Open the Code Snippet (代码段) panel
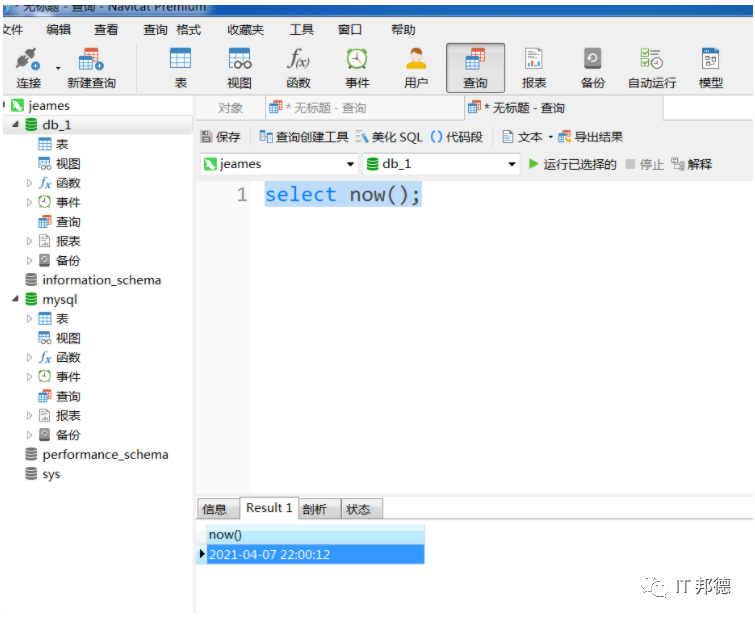This screenshot has width=755, height=619. (x=456, y=137)
